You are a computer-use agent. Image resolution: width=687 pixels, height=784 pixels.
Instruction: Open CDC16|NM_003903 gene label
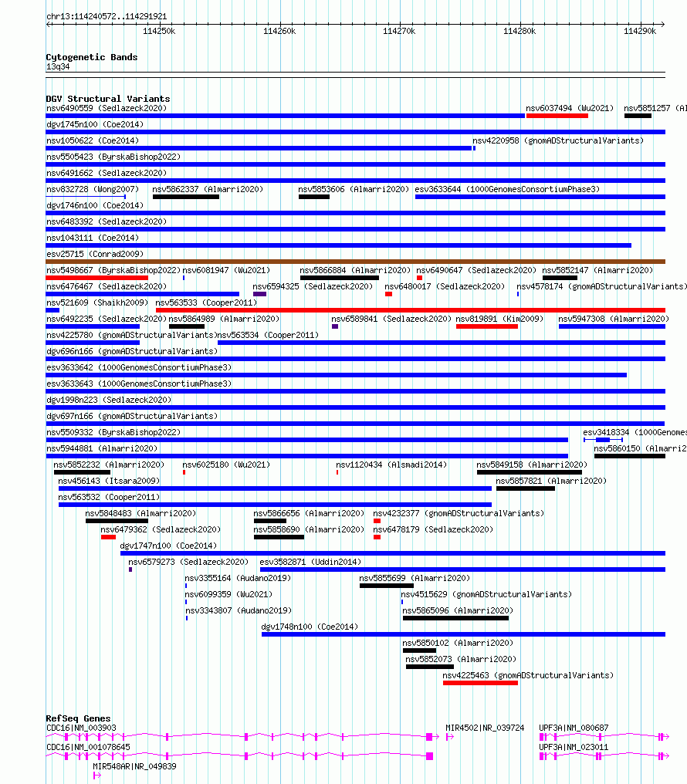[x=81, y=728]
